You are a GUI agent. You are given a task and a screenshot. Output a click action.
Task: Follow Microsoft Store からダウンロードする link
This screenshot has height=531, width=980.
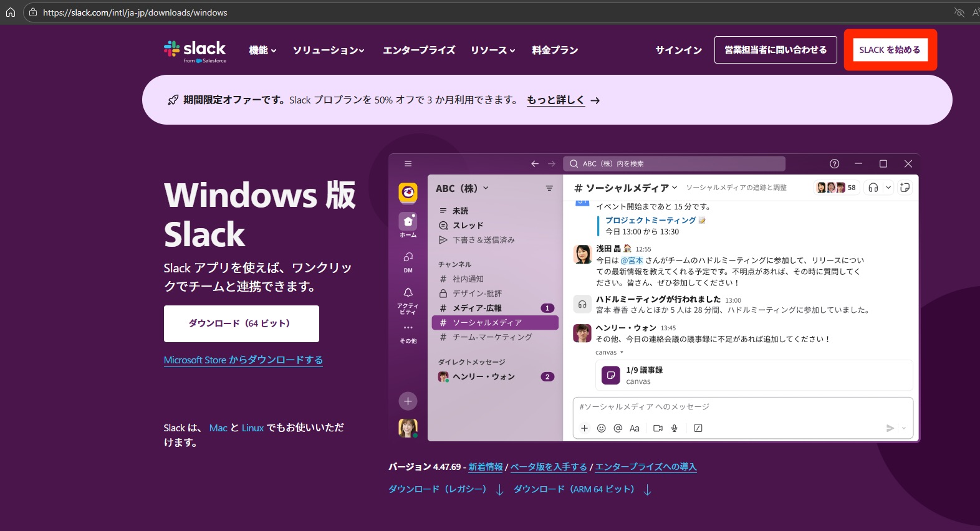(243, 360)
